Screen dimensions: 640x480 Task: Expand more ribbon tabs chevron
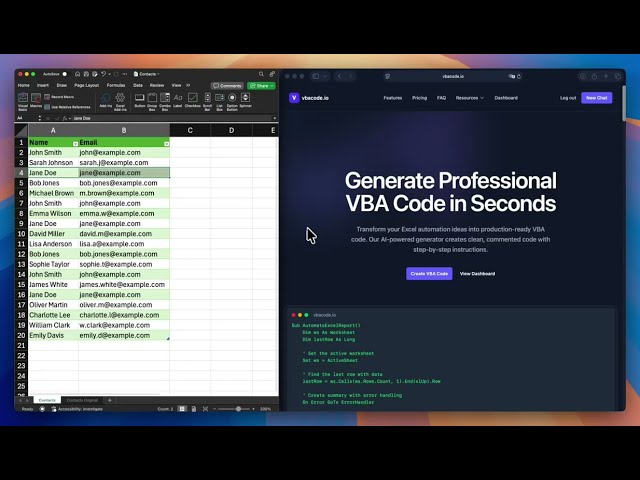coord(188,85)
